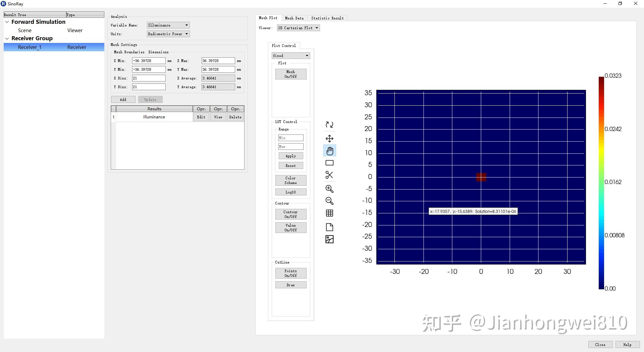Click the Apply button in LUT Control
644x352 pixels.
[x=290, y=156]
